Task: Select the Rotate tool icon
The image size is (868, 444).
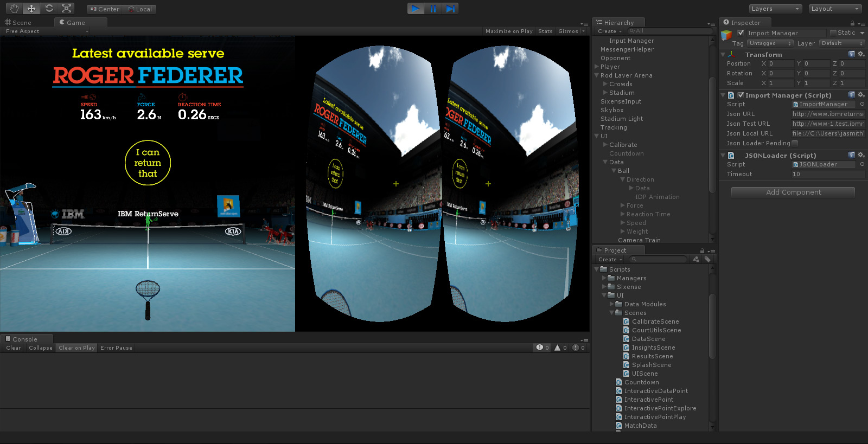Action: click(x=49, y=9)
